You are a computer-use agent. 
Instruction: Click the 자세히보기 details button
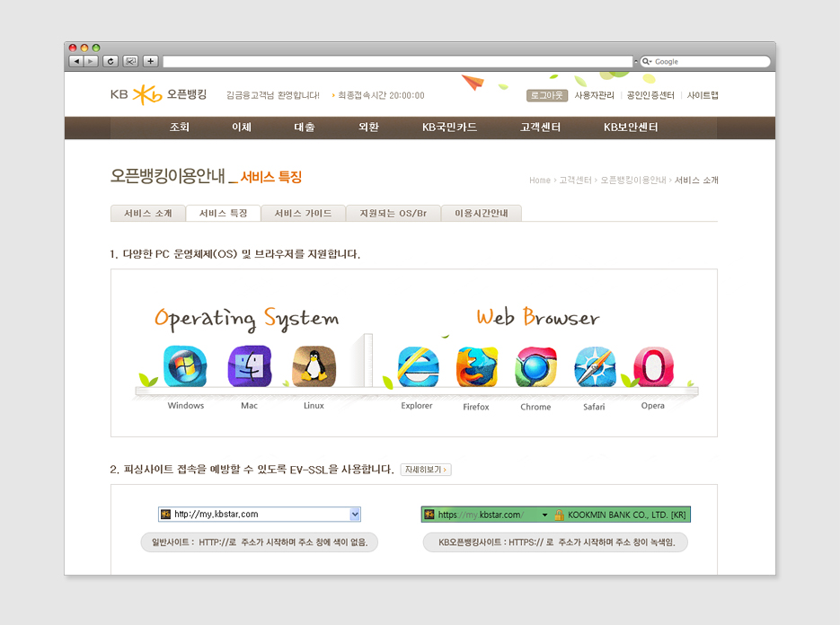tap(426, 470)
